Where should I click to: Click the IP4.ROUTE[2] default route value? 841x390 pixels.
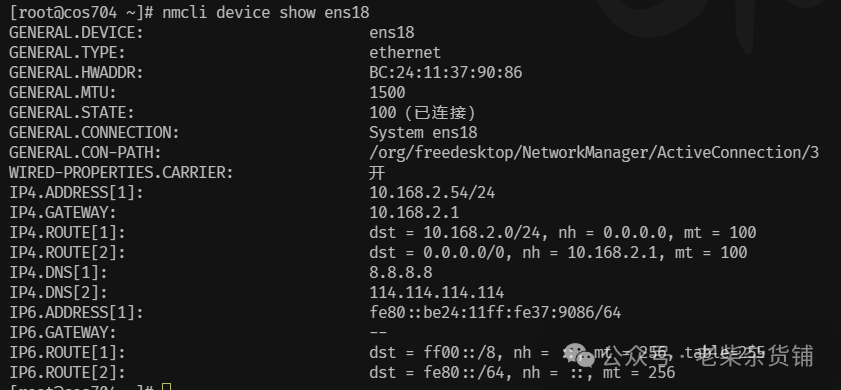pos(558,253)
